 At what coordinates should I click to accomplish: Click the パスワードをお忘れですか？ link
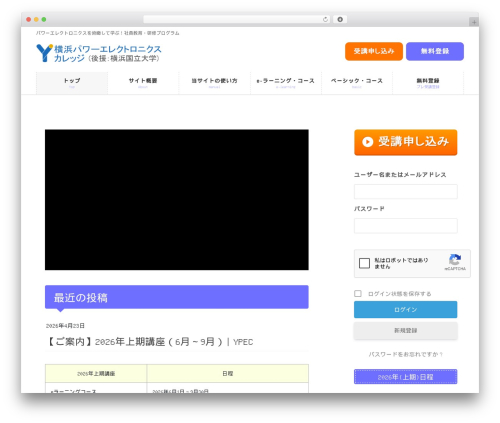pyautogui.click(x=406, y=354)
